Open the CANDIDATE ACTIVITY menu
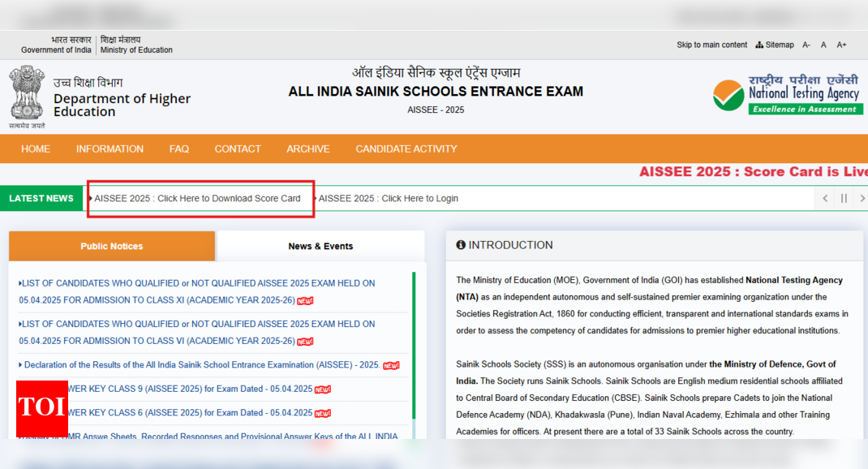The width and height of the screenshot is (868, 469). 406,149
